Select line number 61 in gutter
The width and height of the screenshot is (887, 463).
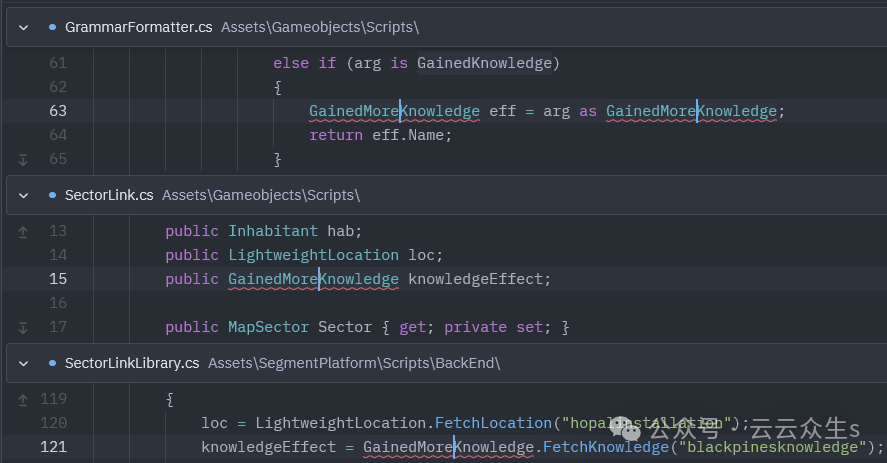click(58, 63)
